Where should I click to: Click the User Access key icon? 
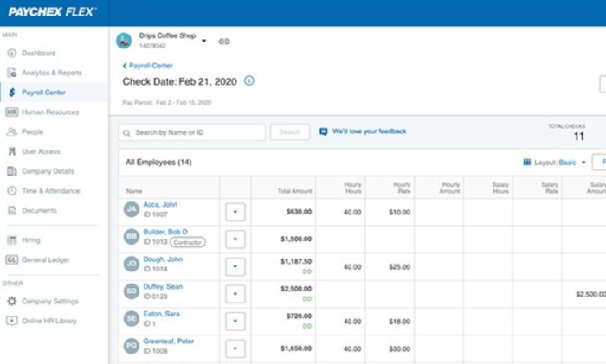[12, 151]
